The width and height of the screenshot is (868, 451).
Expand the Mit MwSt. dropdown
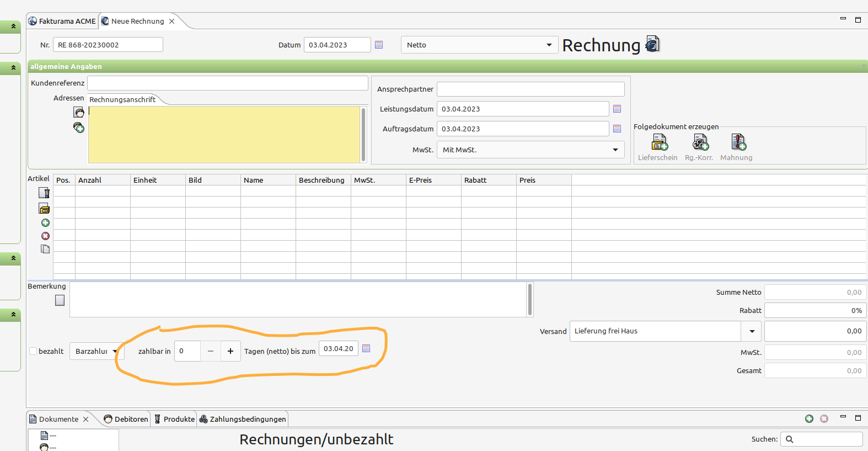tap(531, 150)
